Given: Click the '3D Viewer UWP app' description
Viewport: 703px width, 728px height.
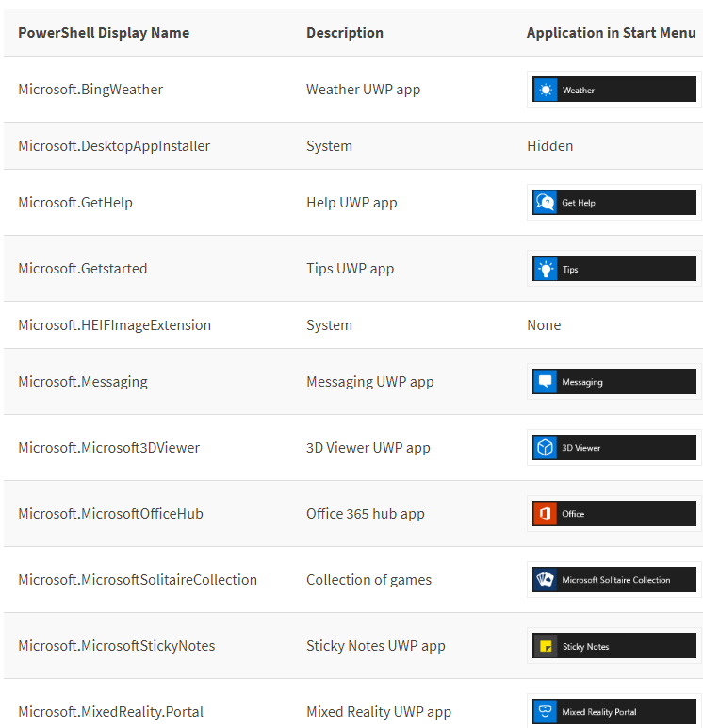Looking at the screenshot, I should click(x=368, y=448).
